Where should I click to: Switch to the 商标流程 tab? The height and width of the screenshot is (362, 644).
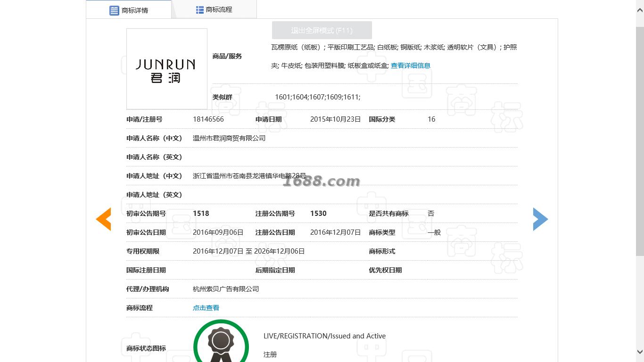pos(214,9)
